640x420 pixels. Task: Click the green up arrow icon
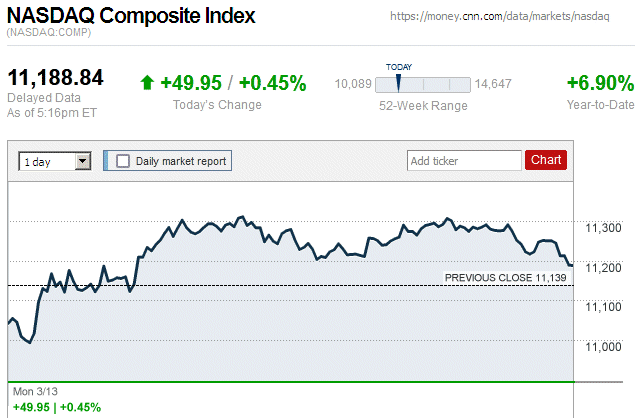tap(148, 83)
